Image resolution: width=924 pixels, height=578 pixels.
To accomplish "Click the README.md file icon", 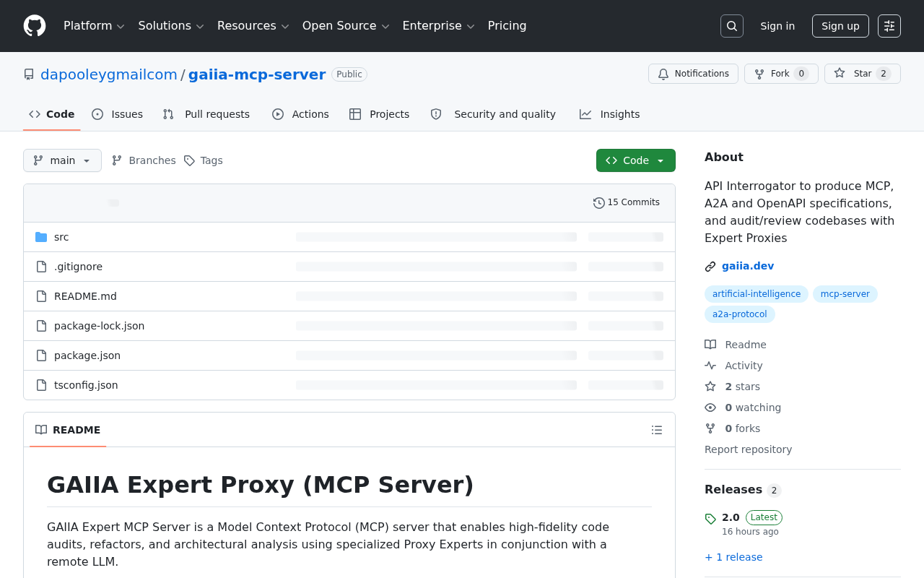I will [41, 296].
